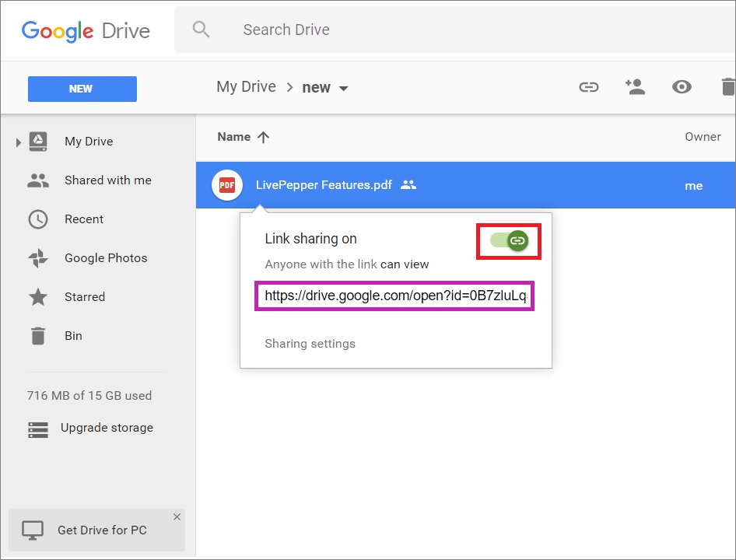The width and height of the screenshot is (736, 560).
Task: Click 'Link sharing on' label
Action: 310,239
